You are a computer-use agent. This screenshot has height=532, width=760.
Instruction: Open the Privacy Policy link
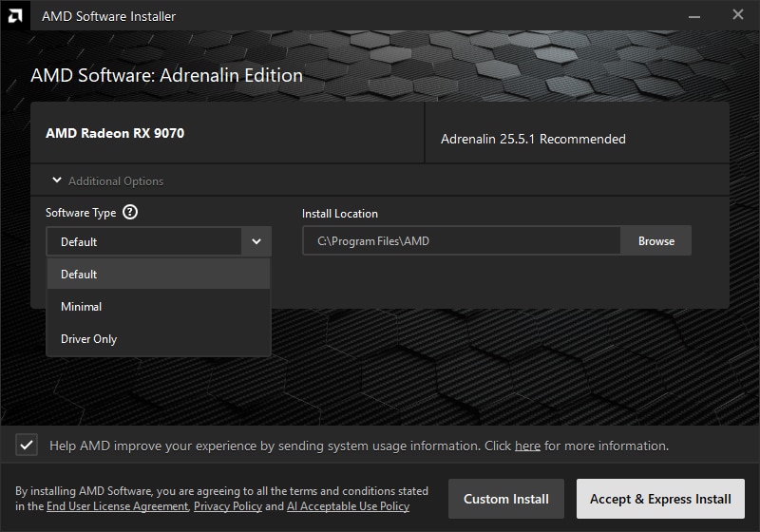click(x=228, y=506)
